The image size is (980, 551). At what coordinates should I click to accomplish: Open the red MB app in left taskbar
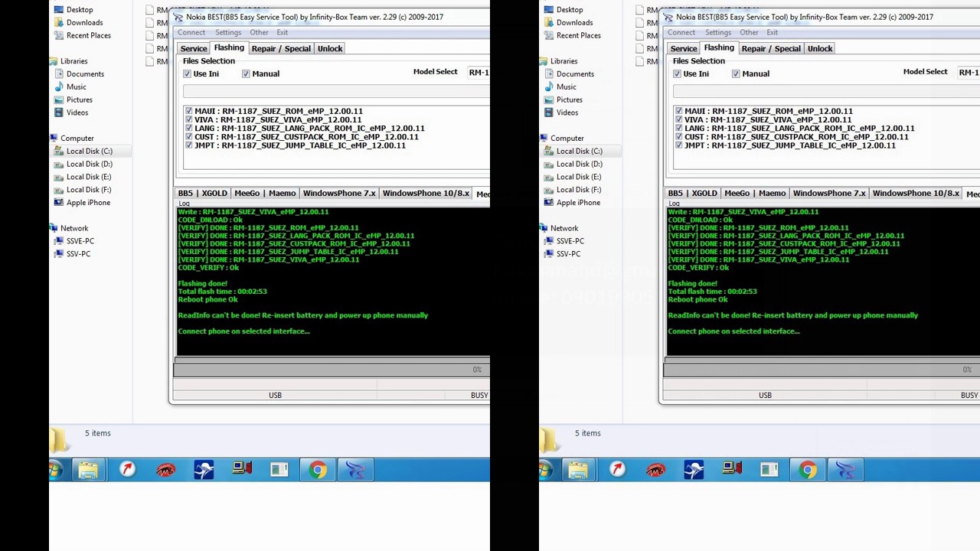pos(165,470)
